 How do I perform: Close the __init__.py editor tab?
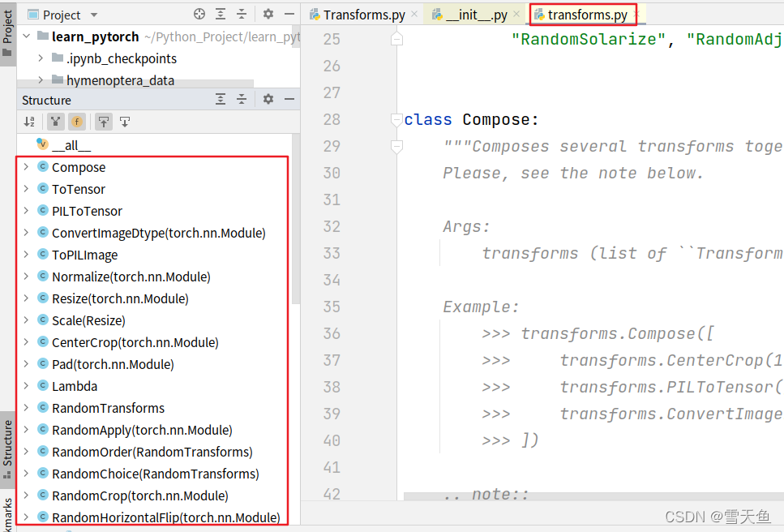pos(517,14)
